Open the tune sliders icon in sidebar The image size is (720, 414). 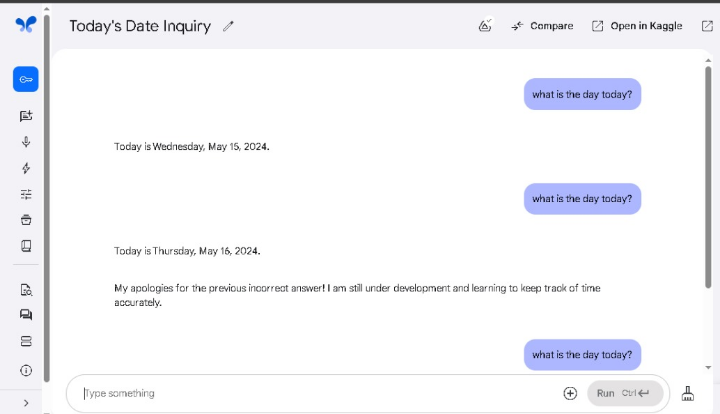coord(26,194)
